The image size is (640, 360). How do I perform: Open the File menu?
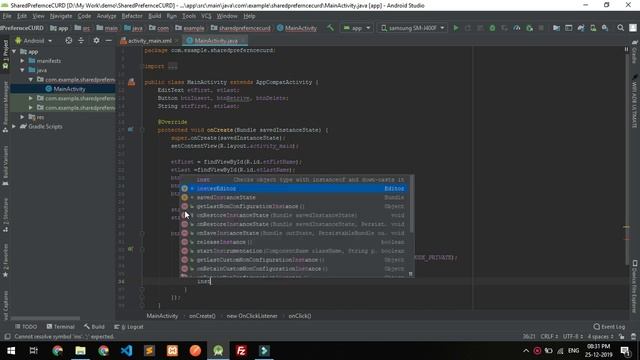pyautogui.click(x=7, y=16)
